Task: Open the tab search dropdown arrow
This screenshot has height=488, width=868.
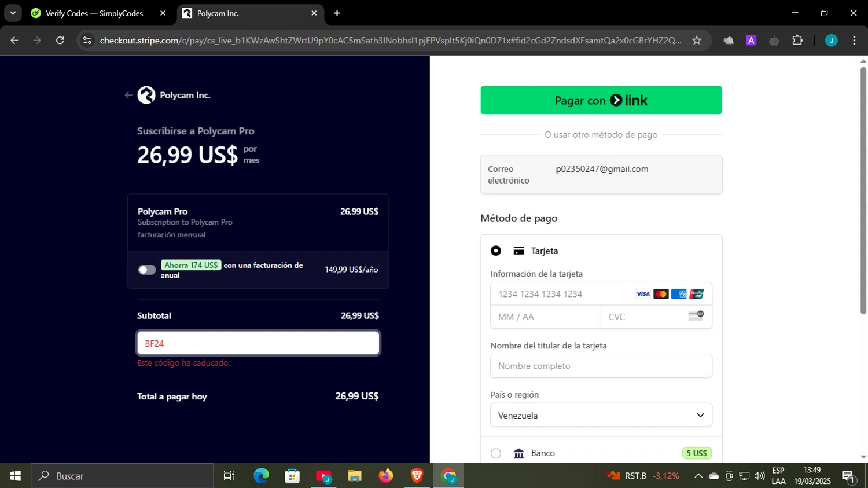Action: coord(13,13)
